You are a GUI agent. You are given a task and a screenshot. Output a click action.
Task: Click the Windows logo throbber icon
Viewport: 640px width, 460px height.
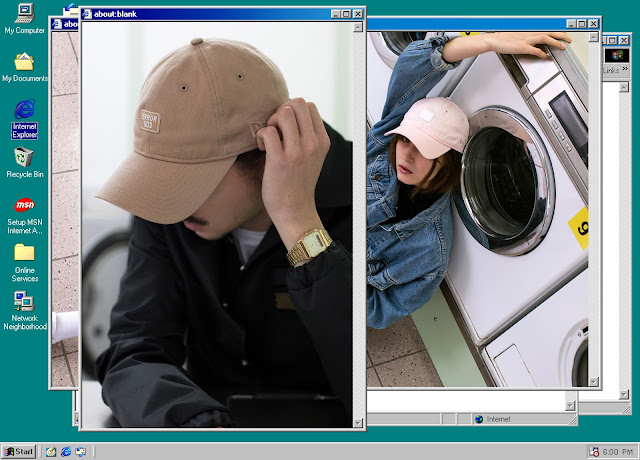pos(617,55)
